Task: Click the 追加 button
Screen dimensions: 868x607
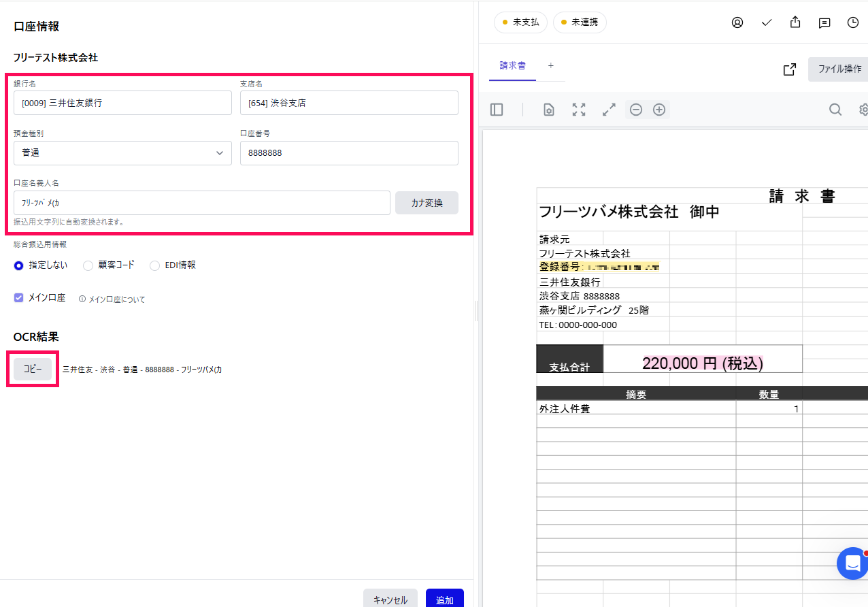Action: coord(445,600)
